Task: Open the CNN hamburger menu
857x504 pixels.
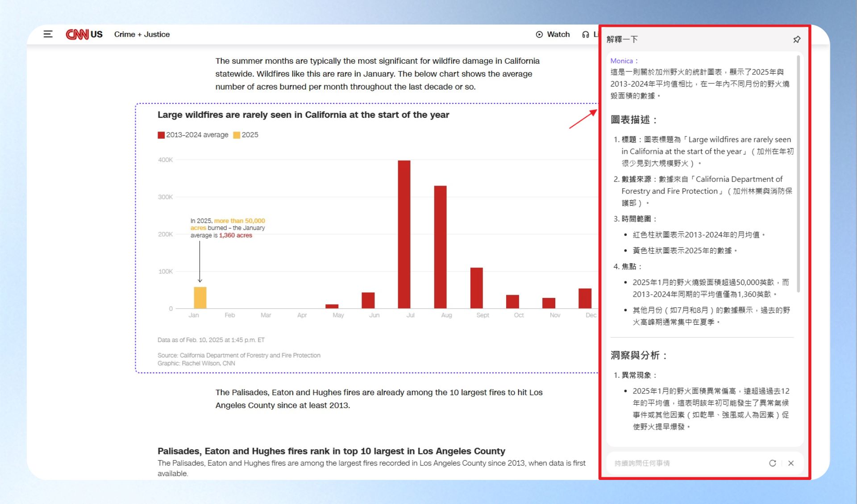Action: point(48,34)
